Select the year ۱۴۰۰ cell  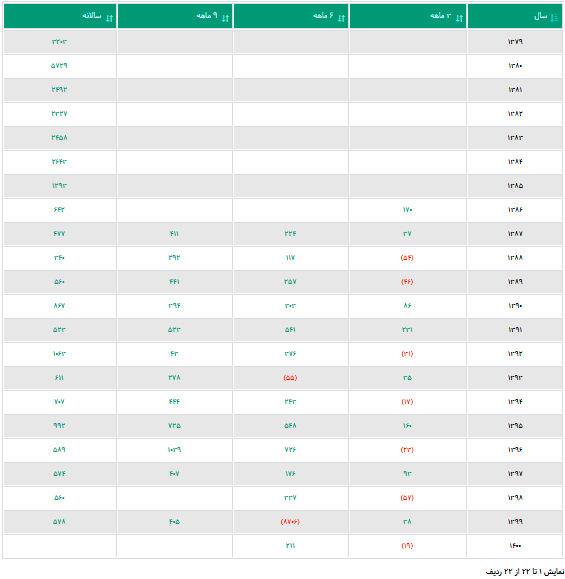[x=515, y=546]
